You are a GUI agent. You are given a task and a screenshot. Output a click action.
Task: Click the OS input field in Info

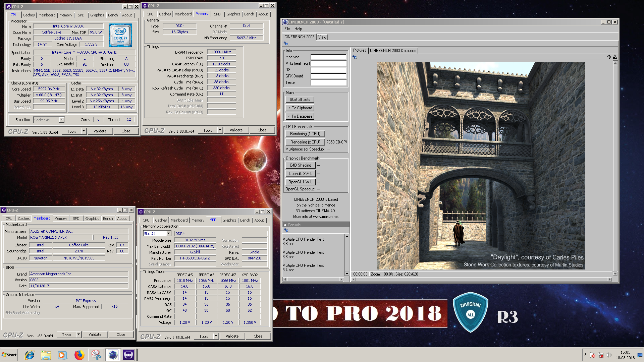click(328, 70)
